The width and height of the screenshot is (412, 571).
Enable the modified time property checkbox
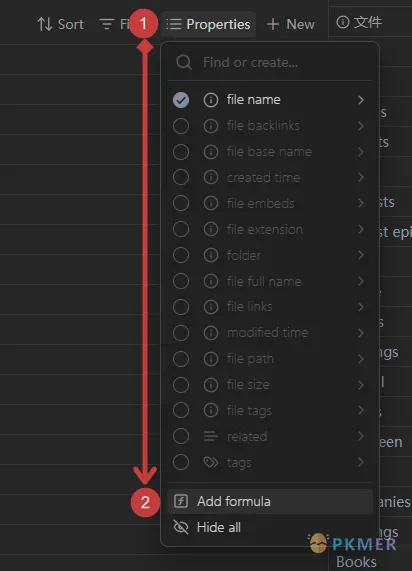click(181, 333)
